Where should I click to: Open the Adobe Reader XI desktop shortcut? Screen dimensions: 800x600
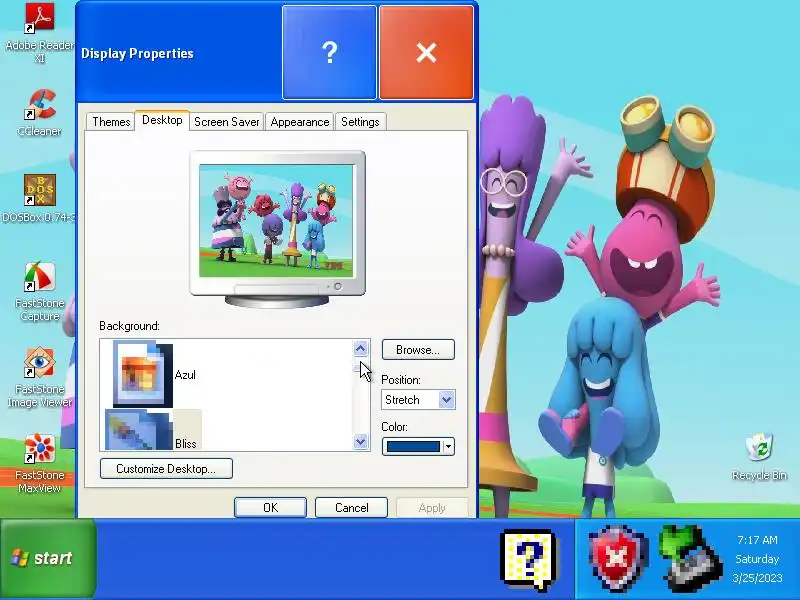click(39, 33)
